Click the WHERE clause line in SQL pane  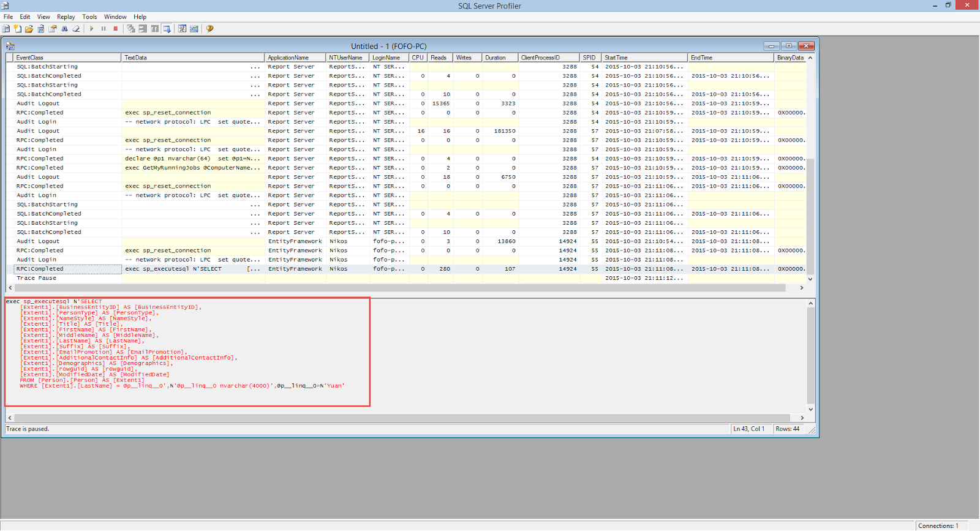tap(182, 386)
